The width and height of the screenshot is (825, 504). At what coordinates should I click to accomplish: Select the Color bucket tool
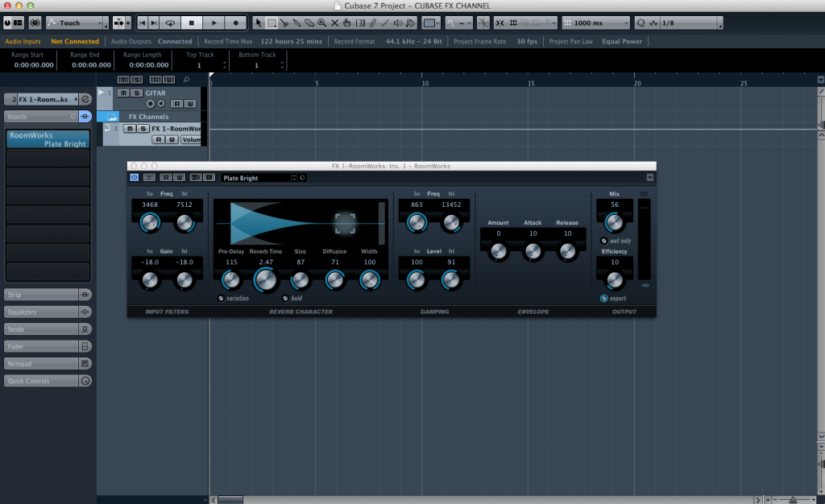pos(411,23)
